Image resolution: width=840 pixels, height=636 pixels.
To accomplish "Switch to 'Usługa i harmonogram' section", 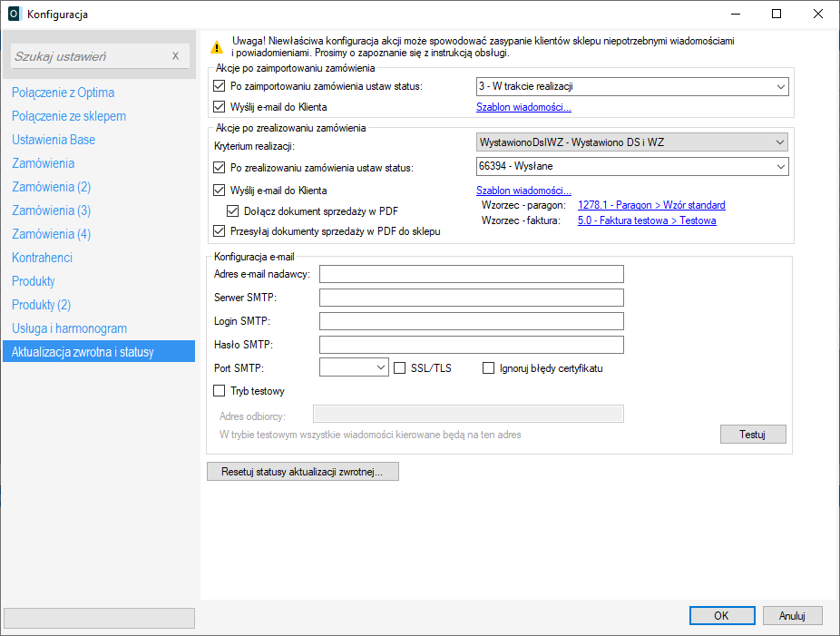I will 69,328.
